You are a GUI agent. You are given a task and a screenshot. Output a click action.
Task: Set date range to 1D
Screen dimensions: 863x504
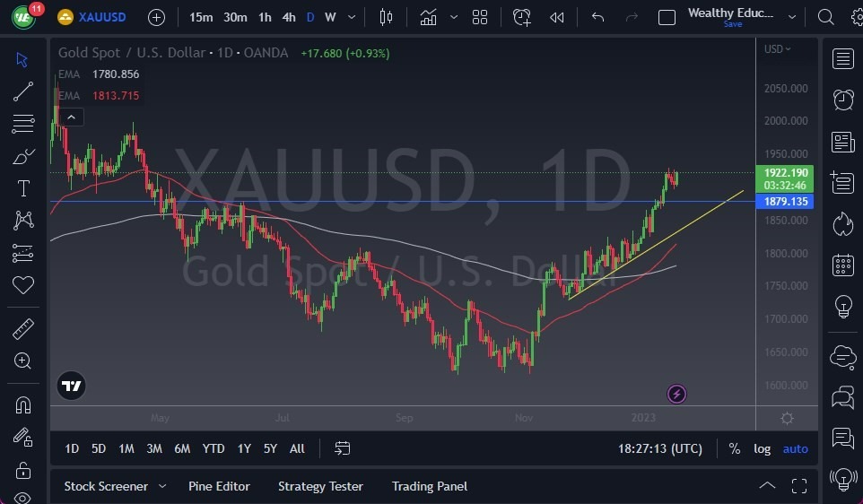click(x=72, y=448)
